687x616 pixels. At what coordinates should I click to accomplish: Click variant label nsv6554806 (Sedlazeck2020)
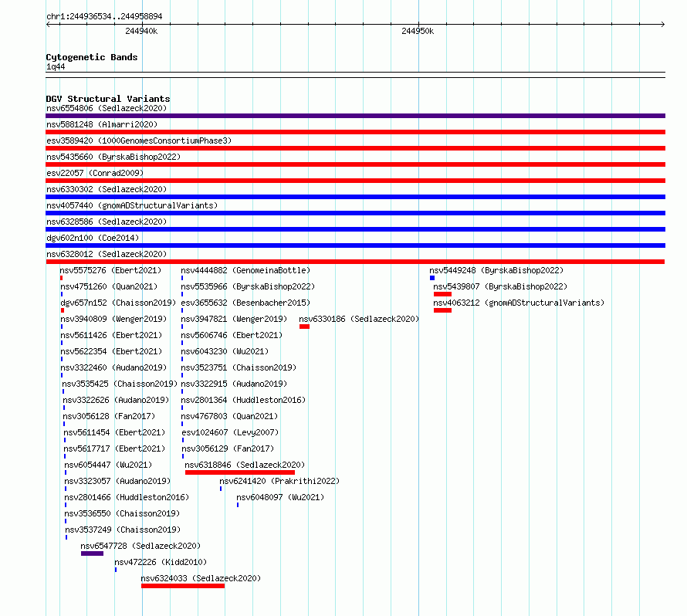107,108
